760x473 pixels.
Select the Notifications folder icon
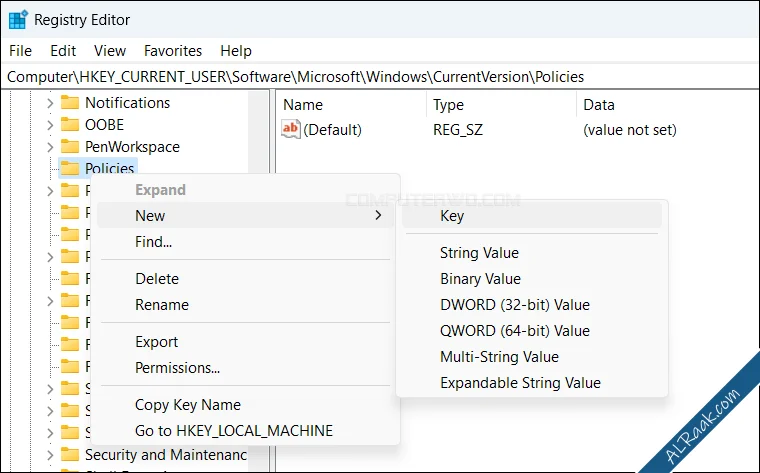pos(70,102)
